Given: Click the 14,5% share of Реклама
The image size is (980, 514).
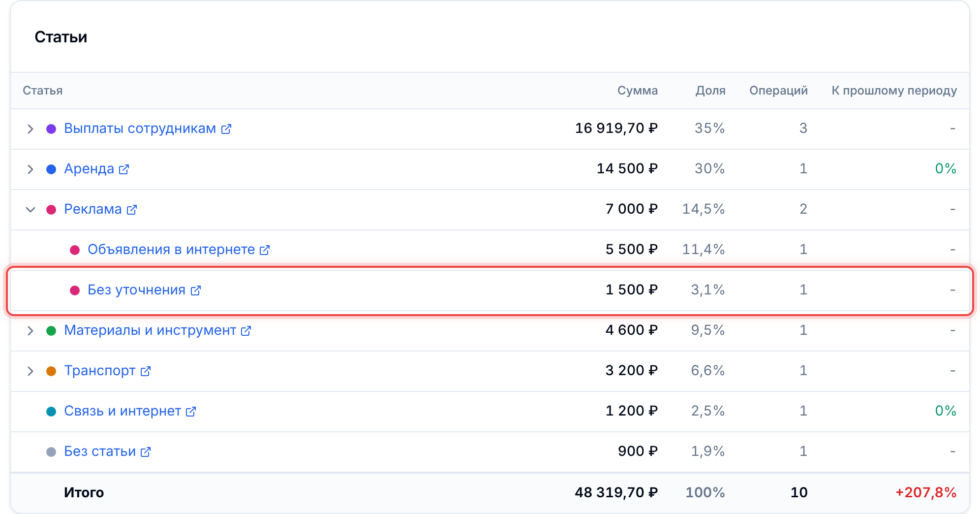Looking at the screenshot, I should pyautogui.click(x=704, y=209).
